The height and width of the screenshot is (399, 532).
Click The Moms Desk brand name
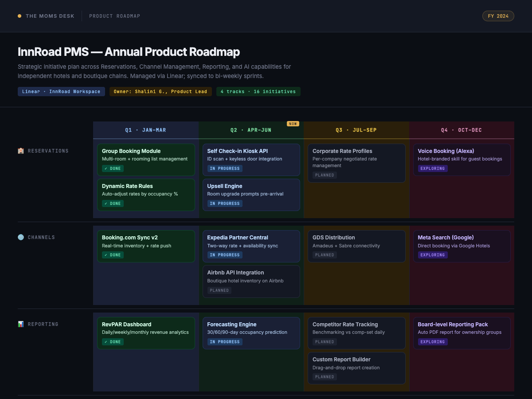tap(50, 16)
